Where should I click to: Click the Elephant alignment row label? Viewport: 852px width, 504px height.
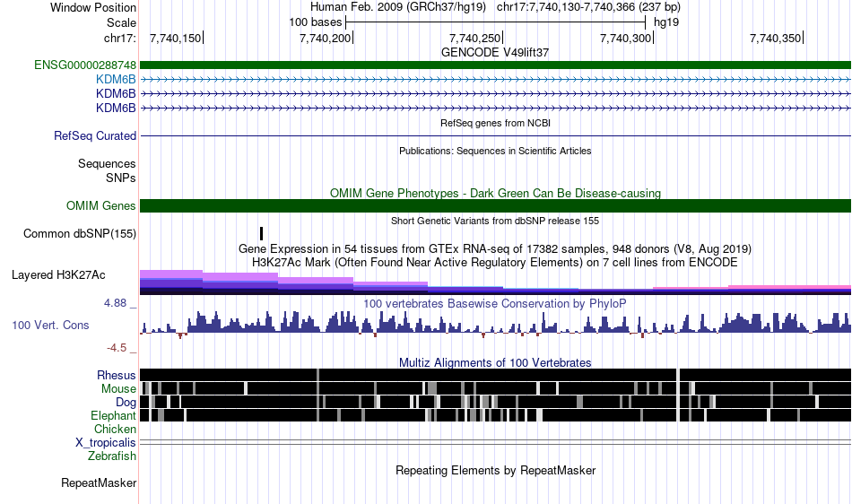(113, 415)
